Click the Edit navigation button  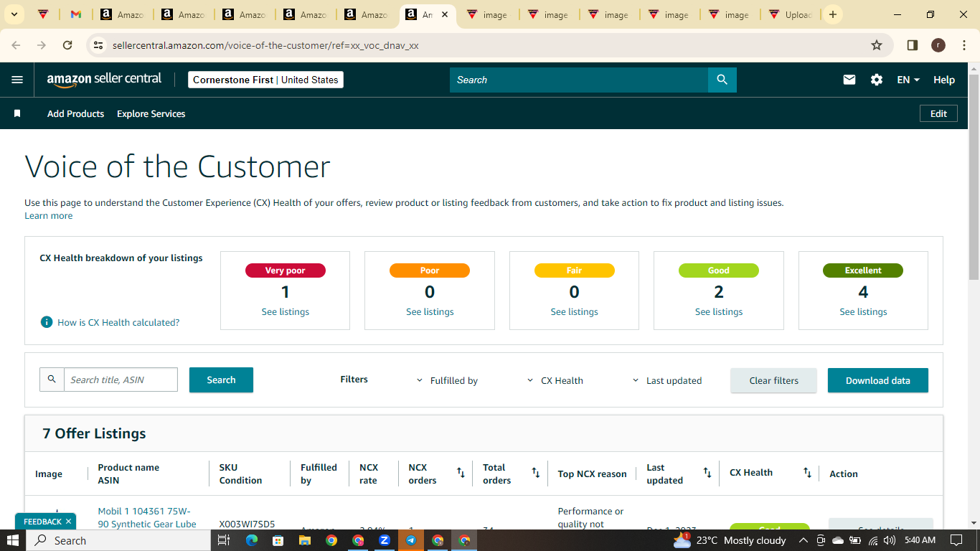938,113
